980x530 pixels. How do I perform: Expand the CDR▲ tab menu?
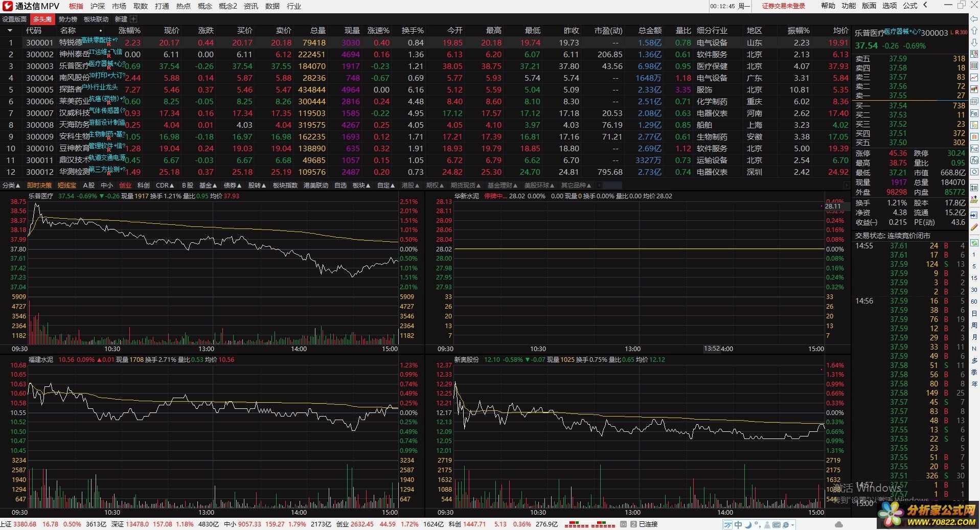coord(165,186)
